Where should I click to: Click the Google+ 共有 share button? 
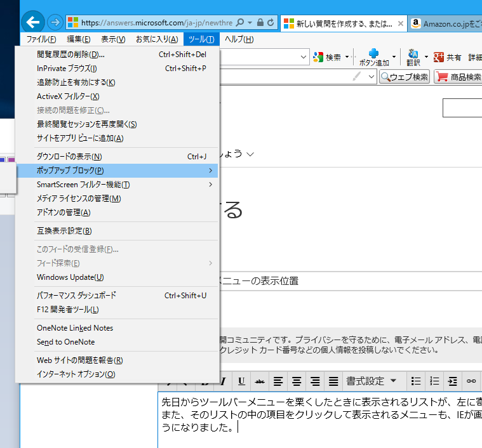point(447,57)
